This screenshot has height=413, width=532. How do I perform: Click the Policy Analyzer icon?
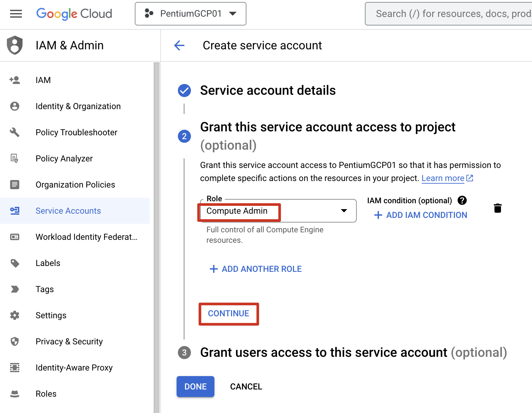(15, 158)
